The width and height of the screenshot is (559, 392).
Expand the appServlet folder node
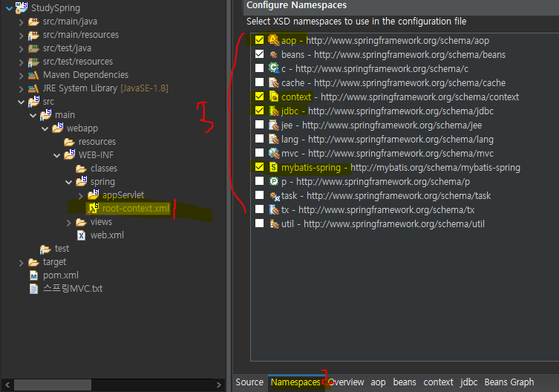point(81,196)
